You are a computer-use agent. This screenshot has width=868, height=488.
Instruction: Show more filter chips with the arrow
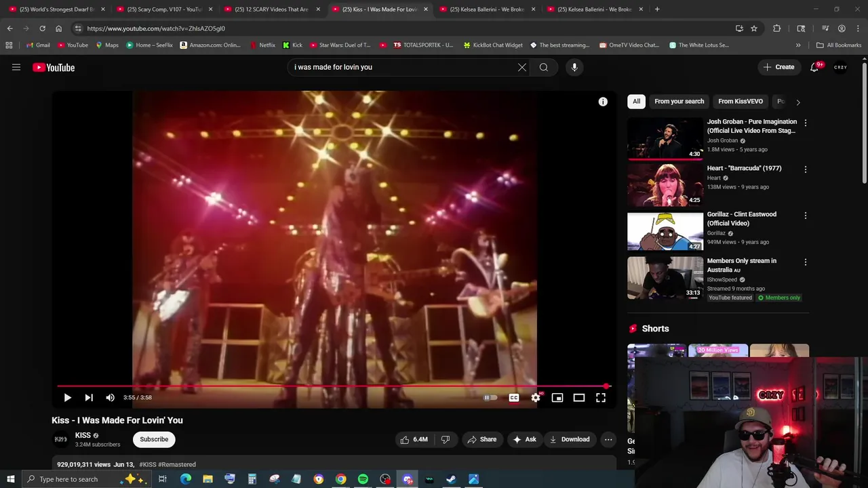(x=797, y=102)
